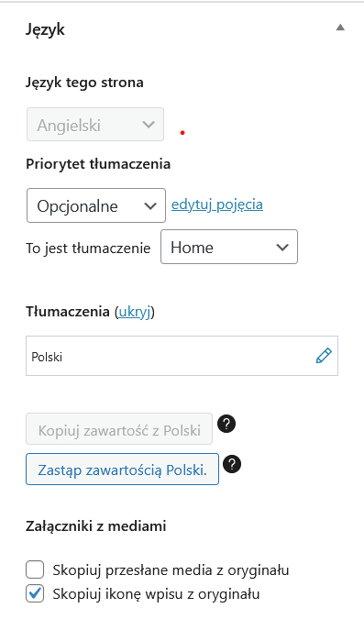
Task: Click the pencil icon to edit Polski translation
Action: (x=324, y=356)
